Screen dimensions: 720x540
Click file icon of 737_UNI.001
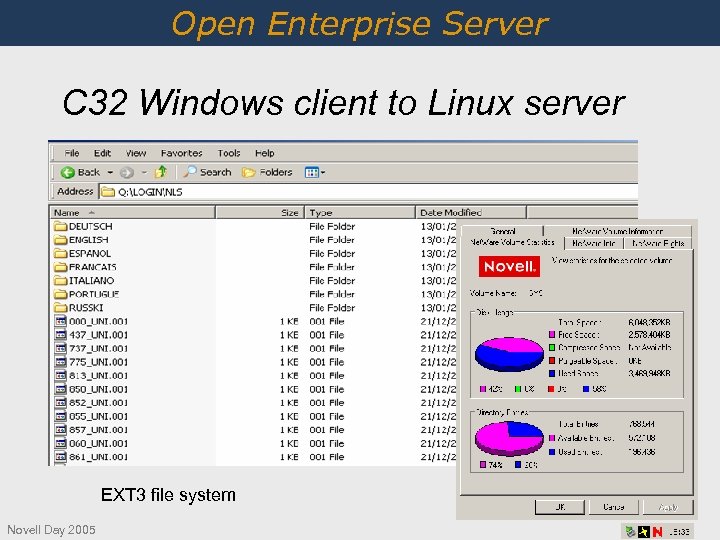pos(61,348)
